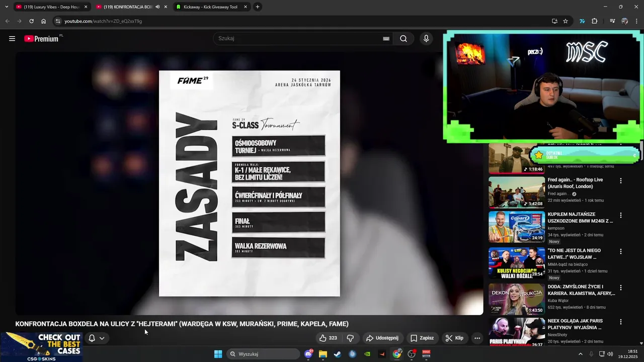The image size is (644, 362).
Task: Click the paused video player frame
Action: (x=249, y=184)
